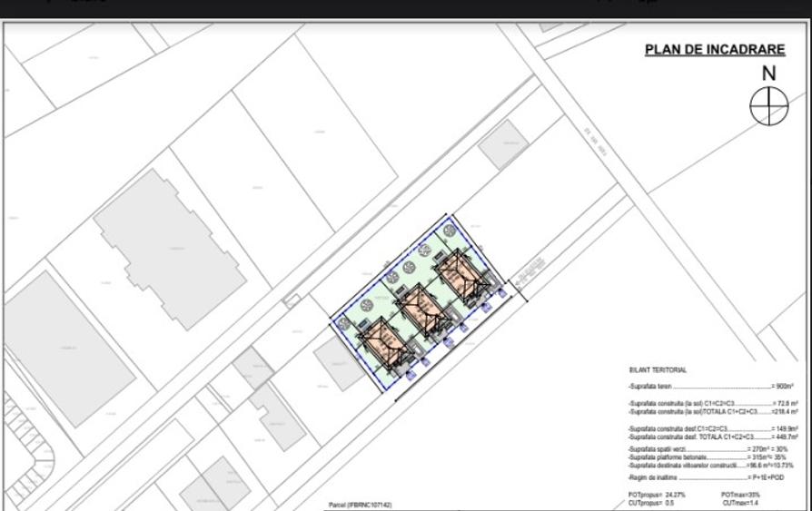Click the BILANT TERITORIAL heading
The image size is (812, 511).
pyautogui.click(x=658, y=370)
